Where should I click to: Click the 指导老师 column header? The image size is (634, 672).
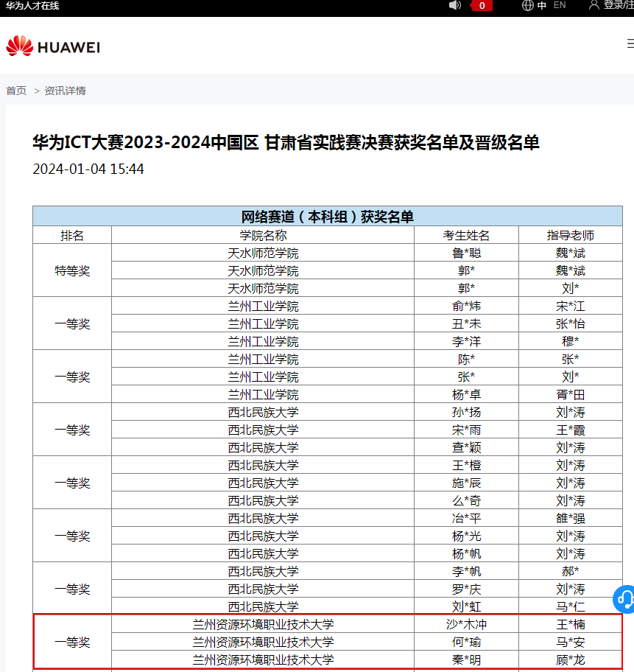tap(570, 235)
